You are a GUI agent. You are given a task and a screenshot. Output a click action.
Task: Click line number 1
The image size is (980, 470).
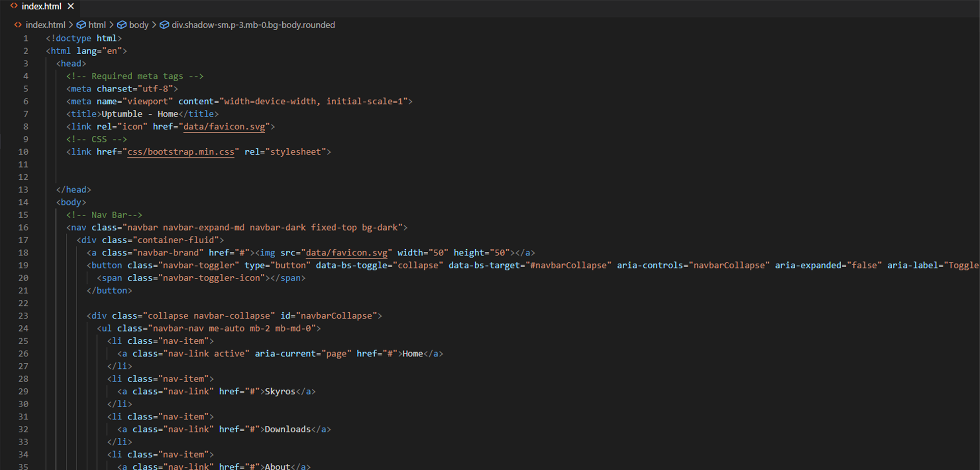[26, 38]
